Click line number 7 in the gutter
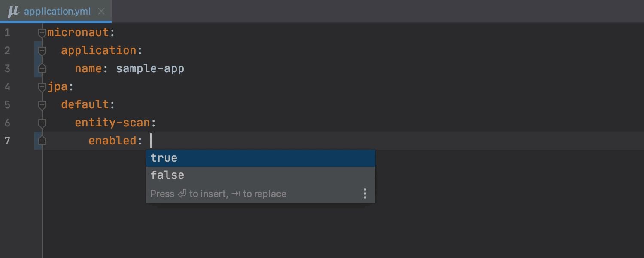 (x=7, y=141)
